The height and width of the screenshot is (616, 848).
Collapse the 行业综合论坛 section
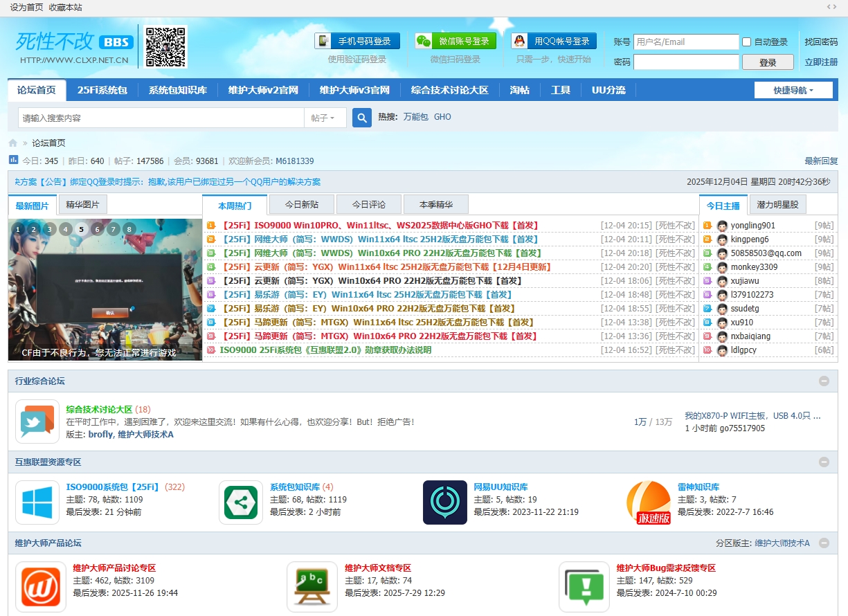(824, 381)
